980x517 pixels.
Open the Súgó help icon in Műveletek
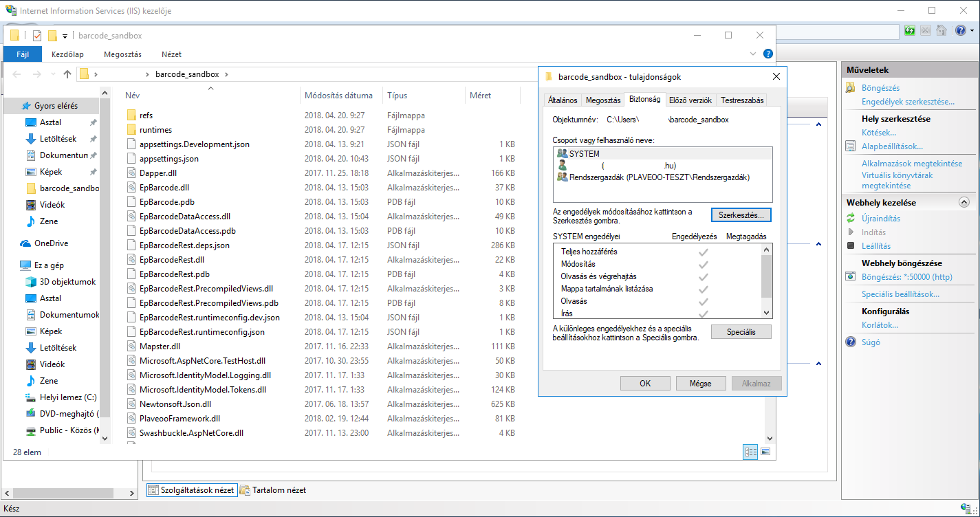click(851, 342)
